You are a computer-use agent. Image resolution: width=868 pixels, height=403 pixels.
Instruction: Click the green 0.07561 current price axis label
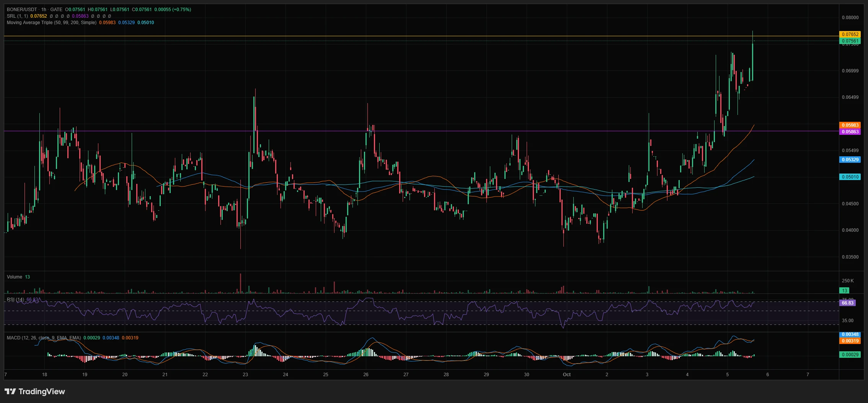pyautogui.click(x=850, y=41)
